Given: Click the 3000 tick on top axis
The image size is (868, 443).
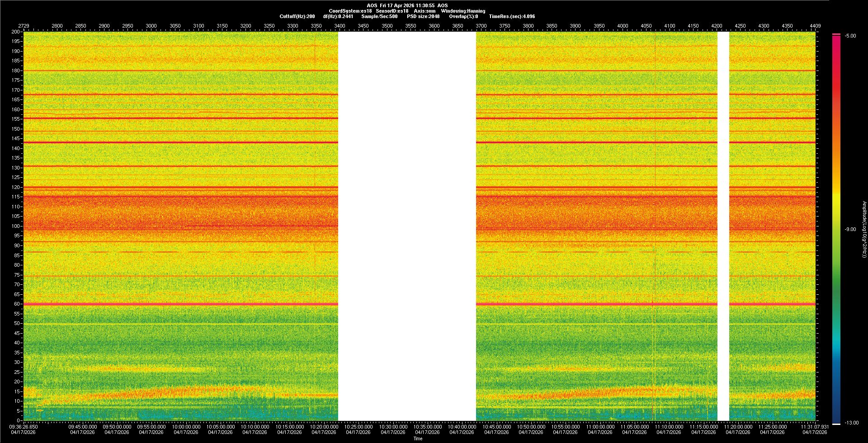Looking at the screenshot, I should (x=151, y=26).
